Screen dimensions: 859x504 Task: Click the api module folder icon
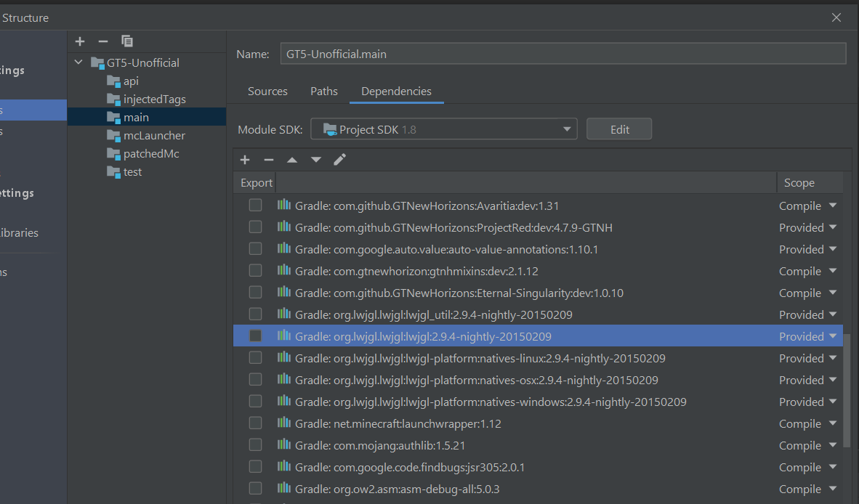click(113, 81)
